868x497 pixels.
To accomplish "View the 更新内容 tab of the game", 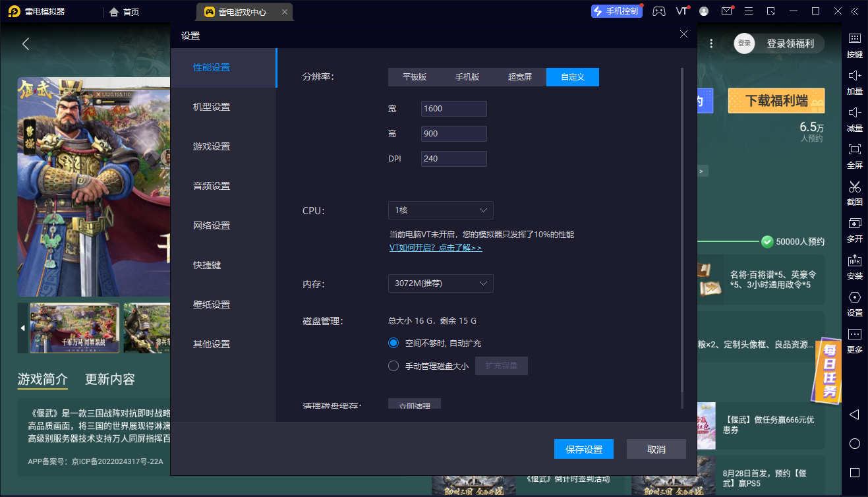I will tap(109, 379).
